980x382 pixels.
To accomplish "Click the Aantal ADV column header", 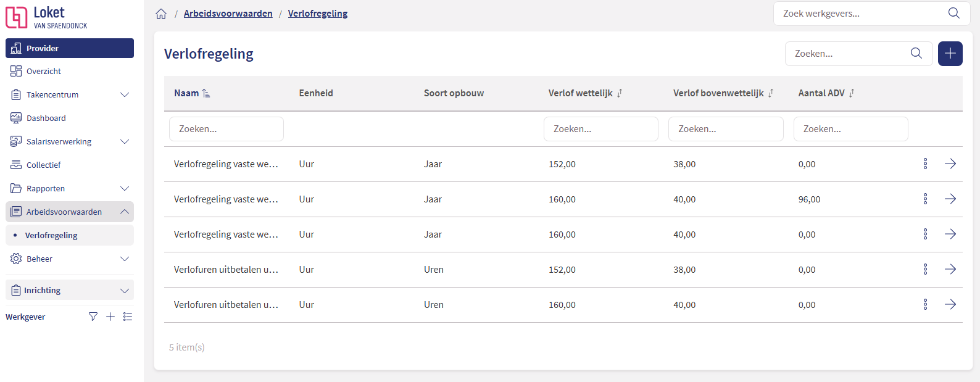I will tap(821, 93).
